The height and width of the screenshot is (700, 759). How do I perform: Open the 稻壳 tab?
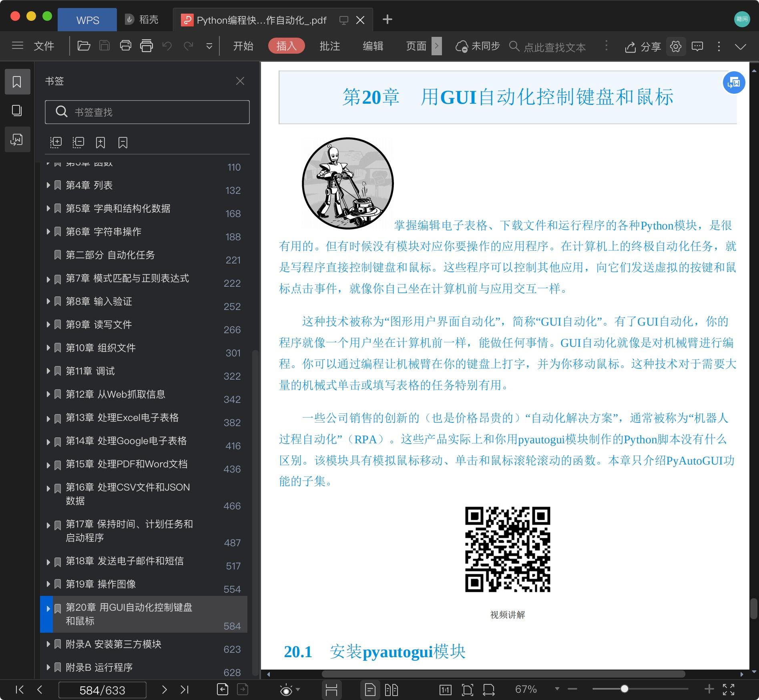point(142,20)
